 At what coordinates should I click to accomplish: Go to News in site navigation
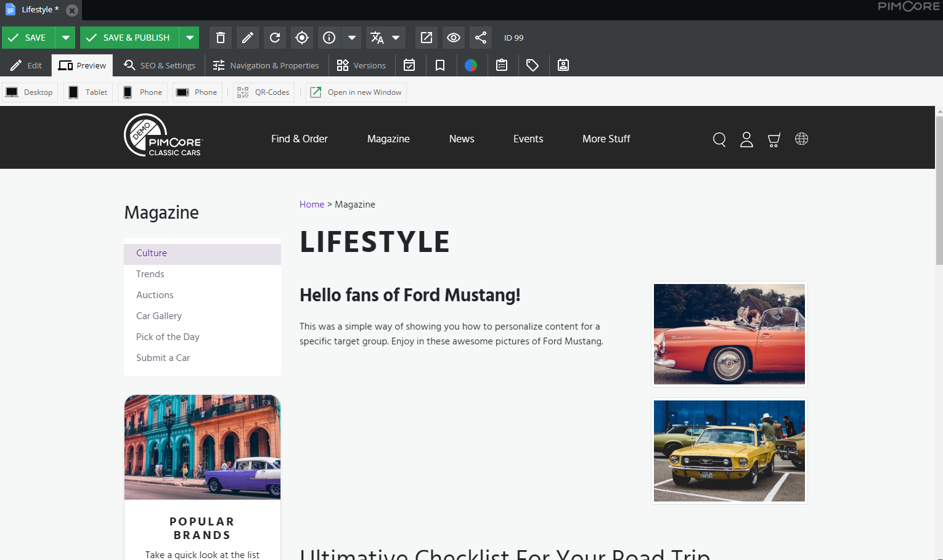coord(462,139)
